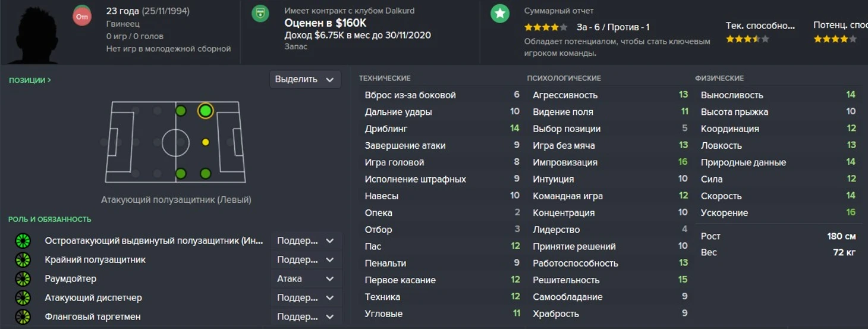Click suitability circle for Остроатакующий выдвинутый полузащитник
868x329 pixels.
tap(23, 240)
